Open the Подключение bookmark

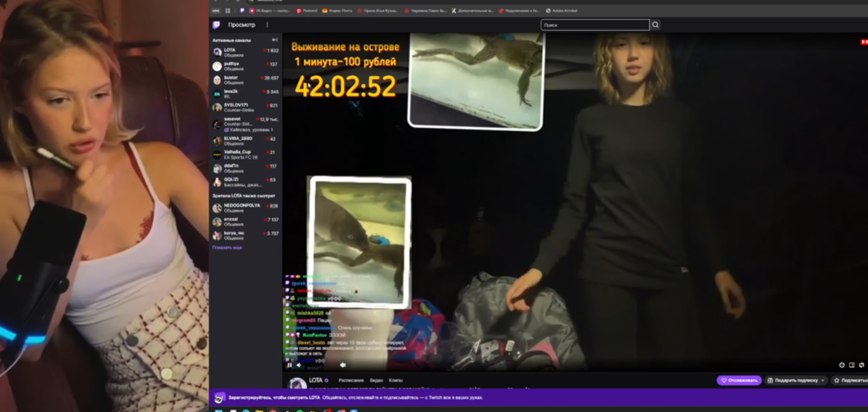519,11
